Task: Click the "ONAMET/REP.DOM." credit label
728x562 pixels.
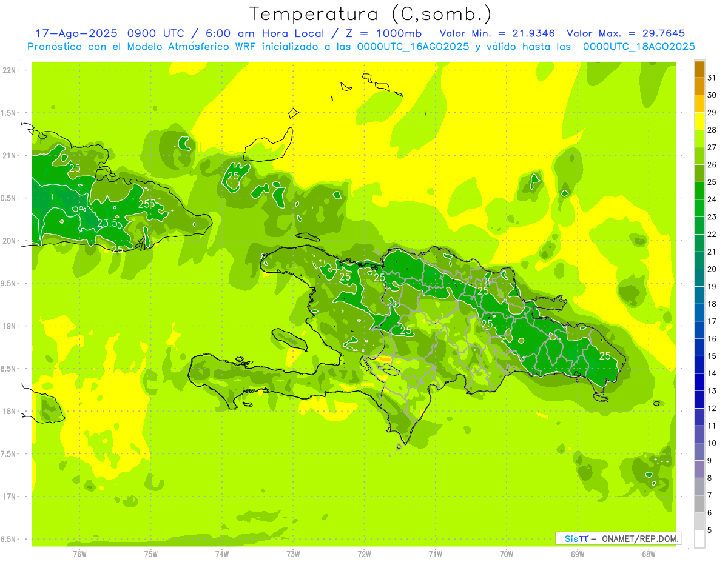Action: coord(641,538)
